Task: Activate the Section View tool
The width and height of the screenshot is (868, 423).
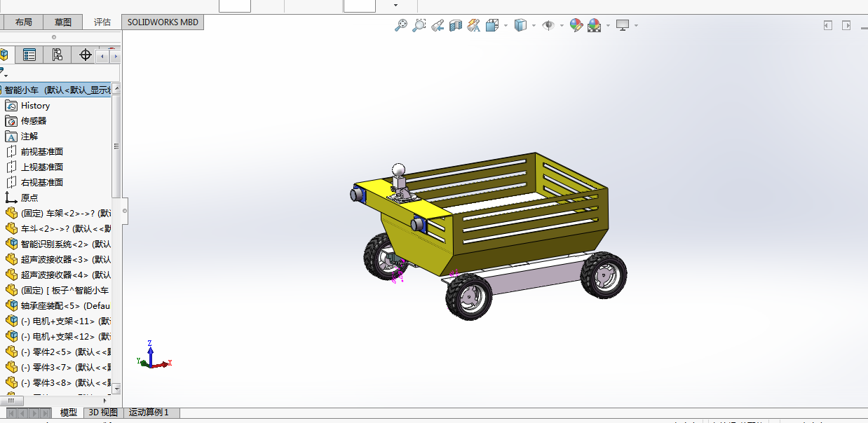Action: (456, 25)
